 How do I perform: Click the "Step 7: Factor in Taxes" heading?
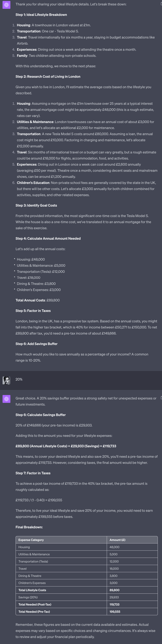coord(33,473)
